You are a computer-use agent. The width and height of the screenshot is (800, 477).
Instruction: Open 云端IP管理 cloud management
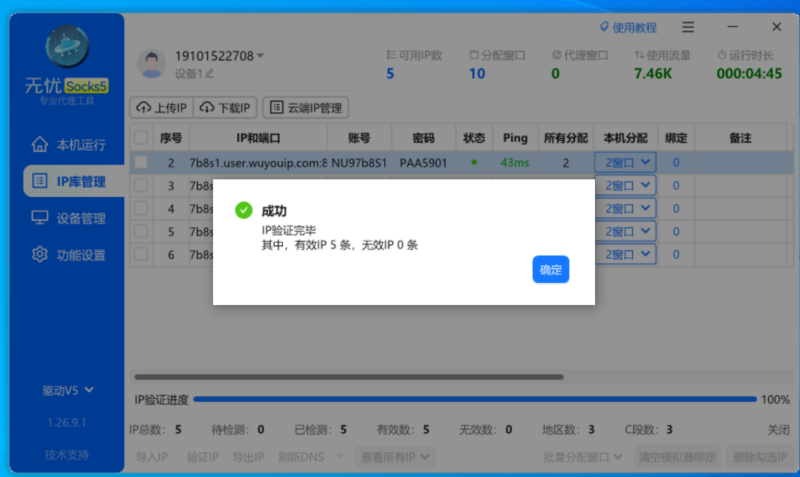coord(306,108)
